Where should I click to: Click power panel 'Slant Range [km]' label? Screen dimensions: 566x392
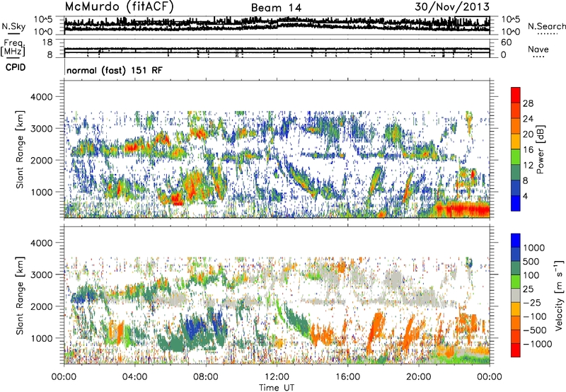[20, 149]
